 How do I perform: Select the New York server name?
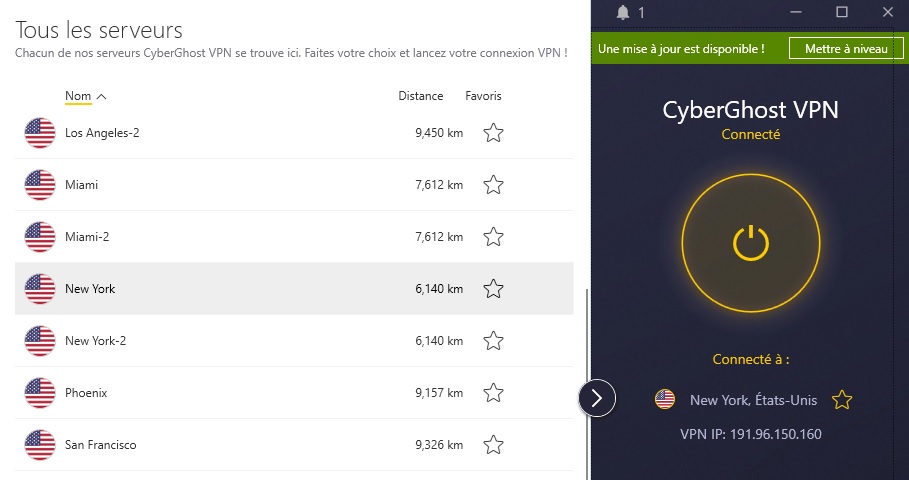90,289
